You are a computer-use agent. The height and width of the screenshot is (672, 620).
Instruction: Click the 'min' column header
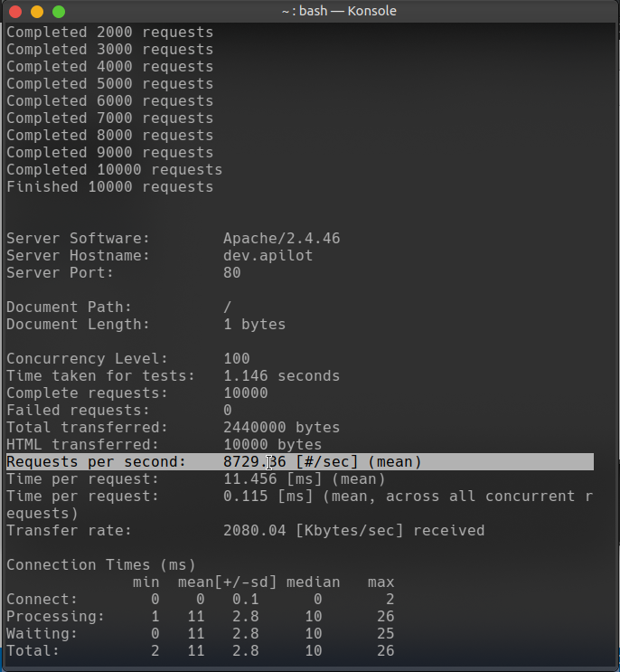pyautogui.click(x=146, y=582)
